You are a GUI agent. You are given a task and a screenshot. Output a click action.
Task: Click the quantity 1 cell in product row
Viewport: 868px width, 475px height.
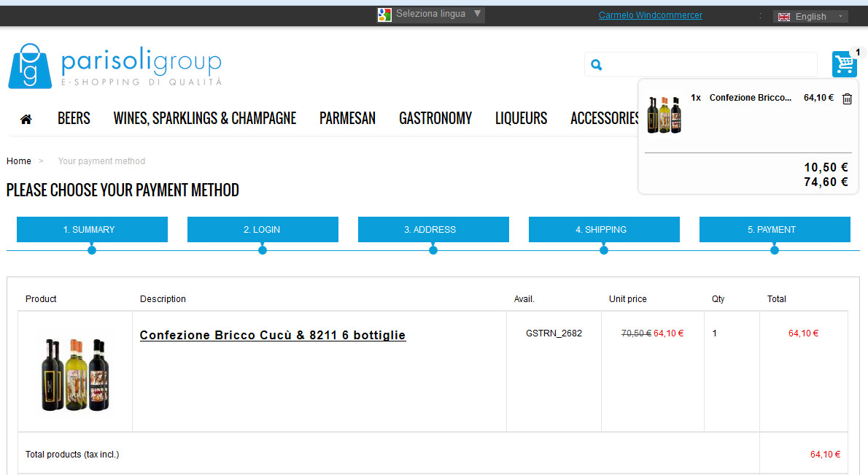point(715,333)
